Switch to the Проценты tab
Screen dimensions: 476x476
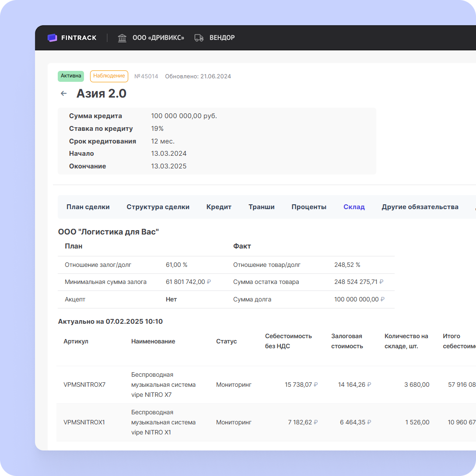click(309, 207)
